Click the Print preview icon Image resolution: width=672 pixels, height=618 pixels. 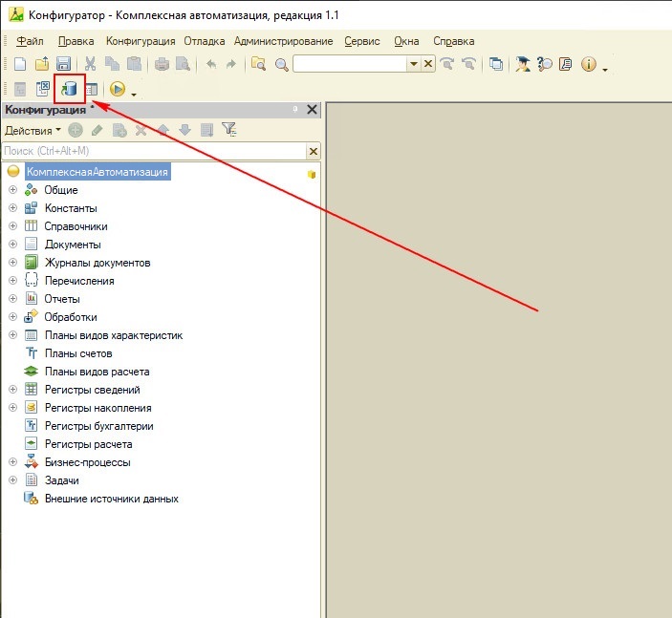[x=183, y=64]
